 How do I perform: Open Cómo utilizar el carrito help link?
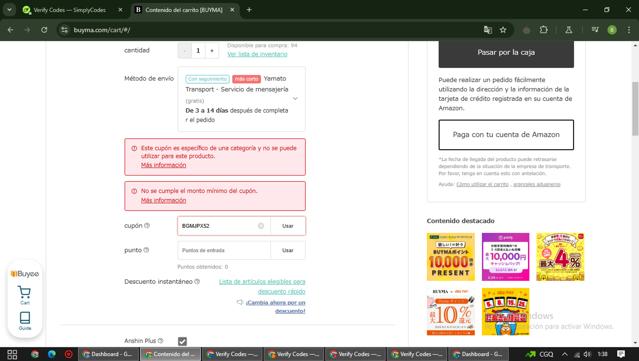click(x=482, y=185)
